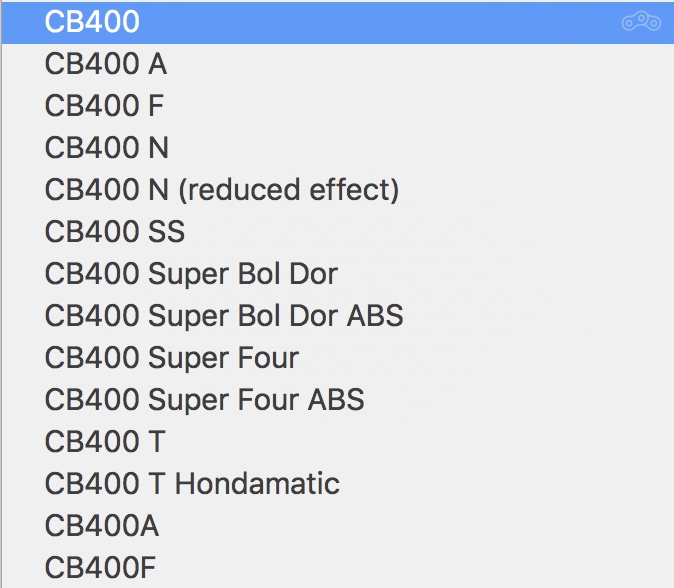Image resolution: width=674 pixels, height=588 pixels.
Task: Select CB400 Super Four ABS
Action: click(204, 400)
